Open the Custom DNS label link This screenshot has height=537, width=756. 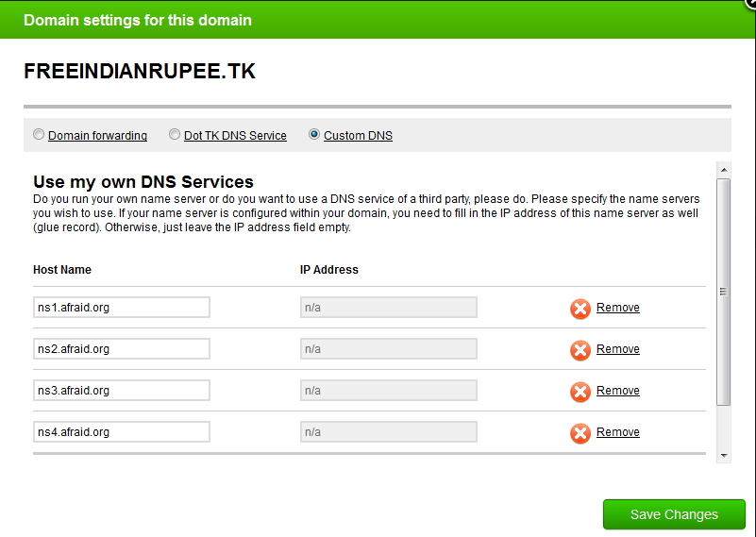359,136
